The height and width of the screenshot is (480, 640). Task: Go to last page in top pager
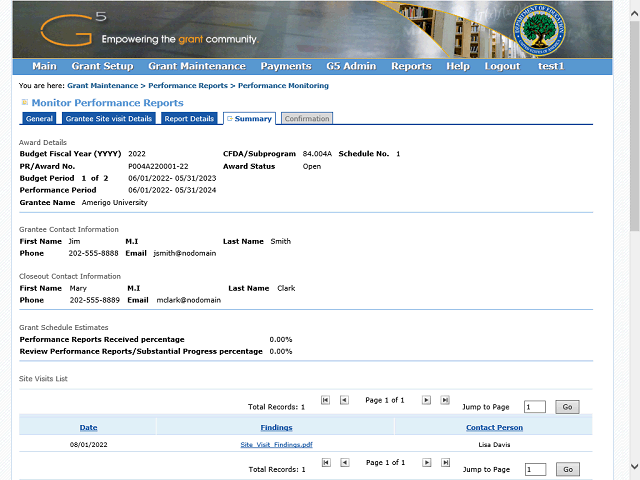445,400
